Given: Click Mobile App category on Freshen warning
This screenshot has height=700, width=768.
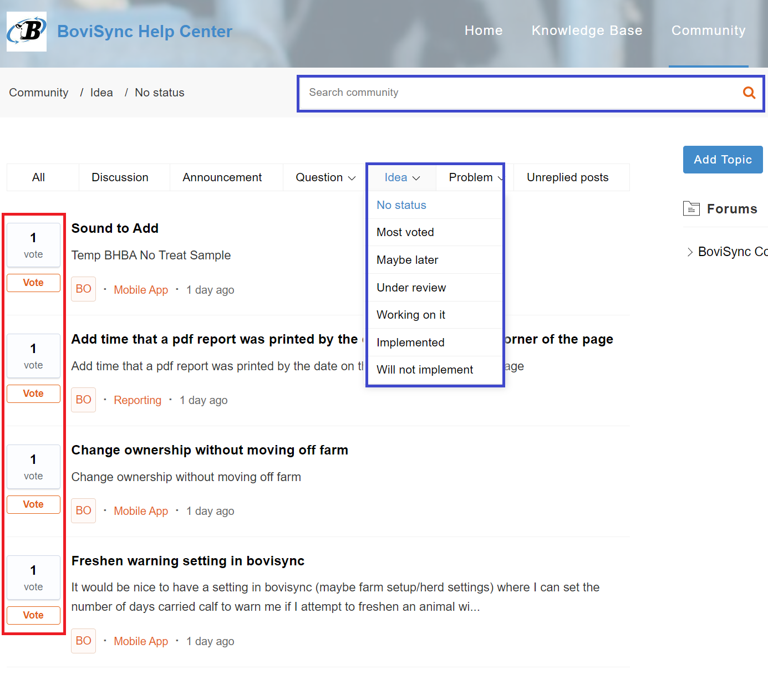Looking at the screenshot, I should (141, 641).
